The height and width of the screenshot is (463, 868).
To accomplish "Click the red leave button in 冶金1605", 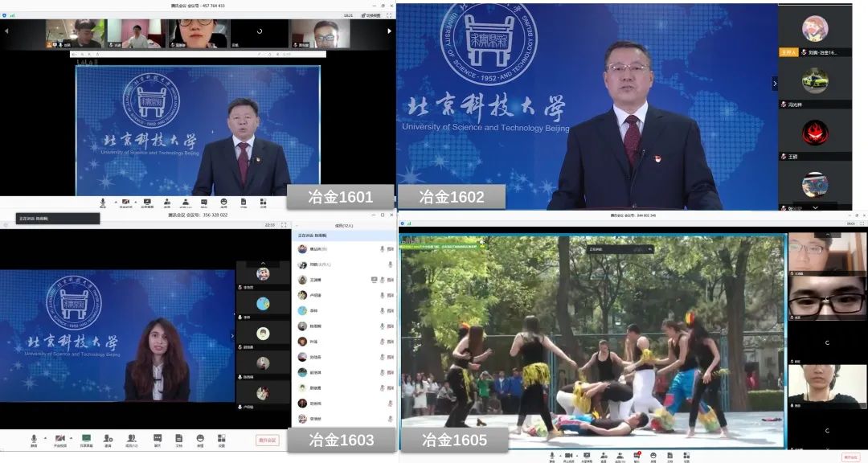I will tap(850, 457).
